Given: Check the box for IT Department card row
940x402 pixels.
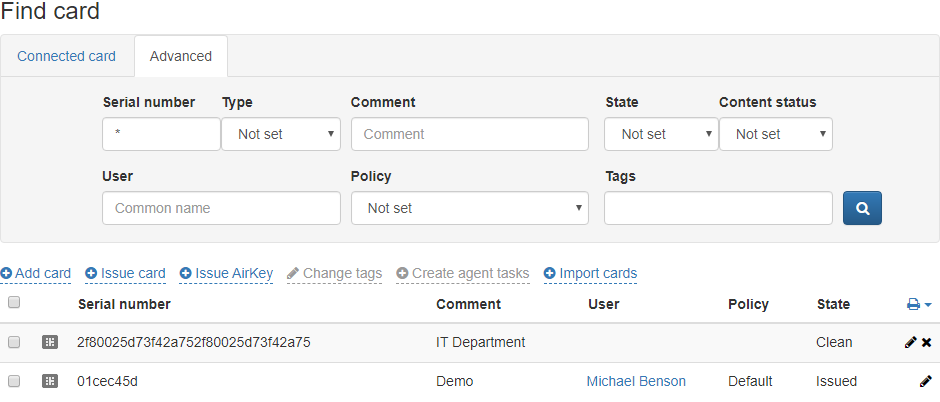Looking at the screenshot, I should pos(14,342).
